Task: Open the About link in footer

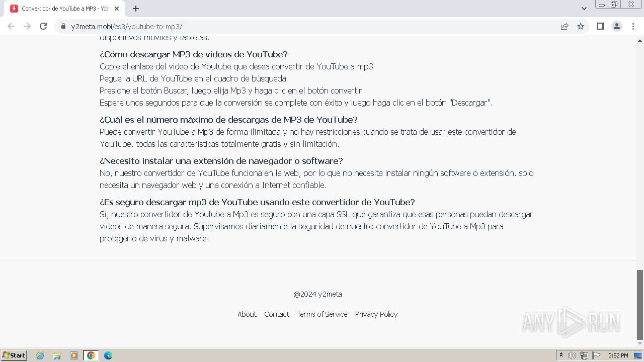Action: [x=247, y=314]
